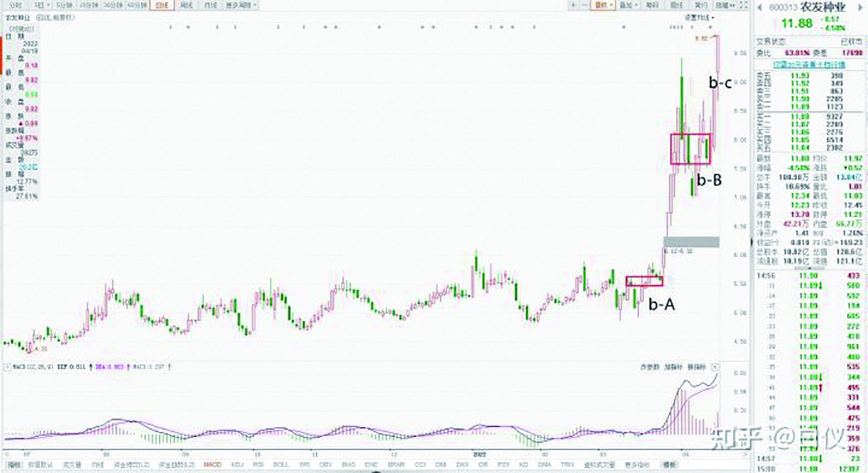Close the MACD indicator panel
868x473 pixels.
coord(715,367)
